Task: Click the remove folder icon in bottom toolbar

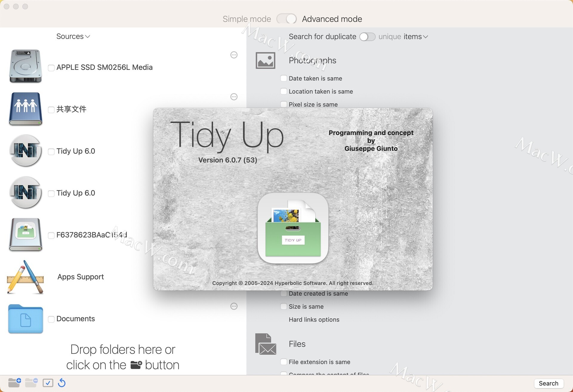Action: [31, 382]
